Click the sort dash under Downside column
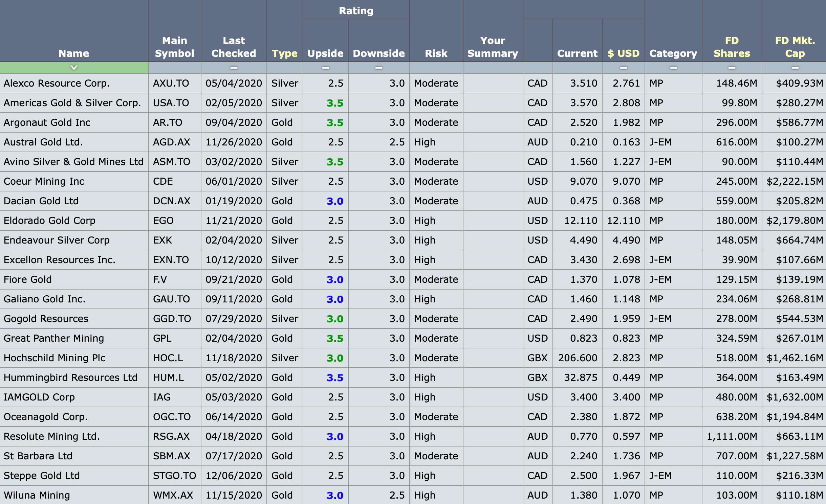The image size is (826, 504). 378,68
